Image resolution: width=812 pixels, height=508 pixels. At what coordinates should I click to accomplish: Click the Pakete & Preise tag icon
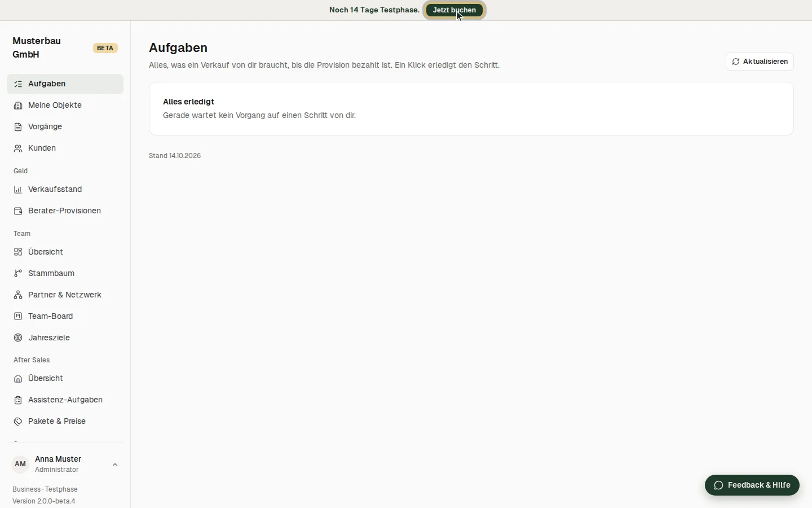point(18,422)
